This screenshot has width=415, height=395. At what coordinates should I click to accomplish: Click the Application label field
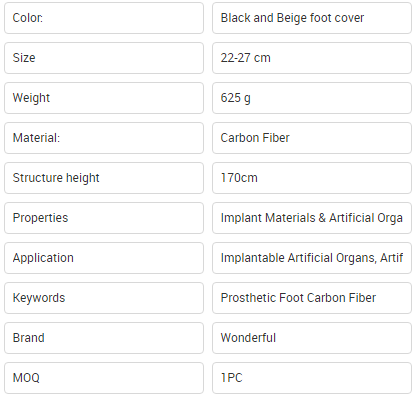pos(104,258)
